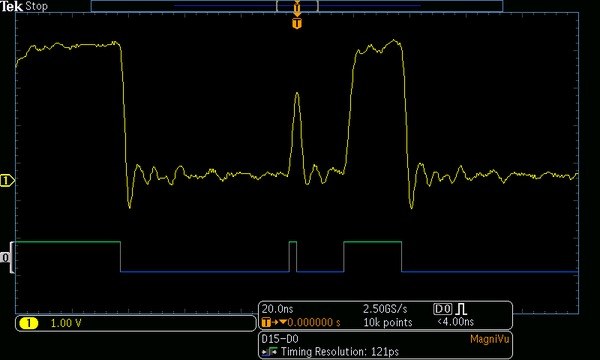The height and width of the screenshot is (360, 600).
Task: Click the trigger delay 0.000000 s readout
Action: pyautogui.click(x=314, y=323)
